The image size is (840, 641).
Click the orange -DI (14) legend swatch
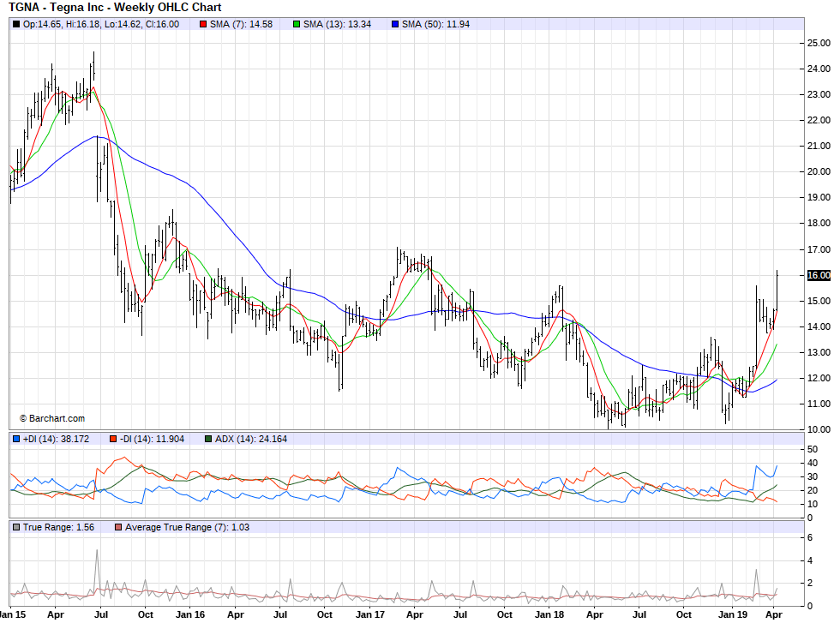pyautogui.click(x=113, y=439)
